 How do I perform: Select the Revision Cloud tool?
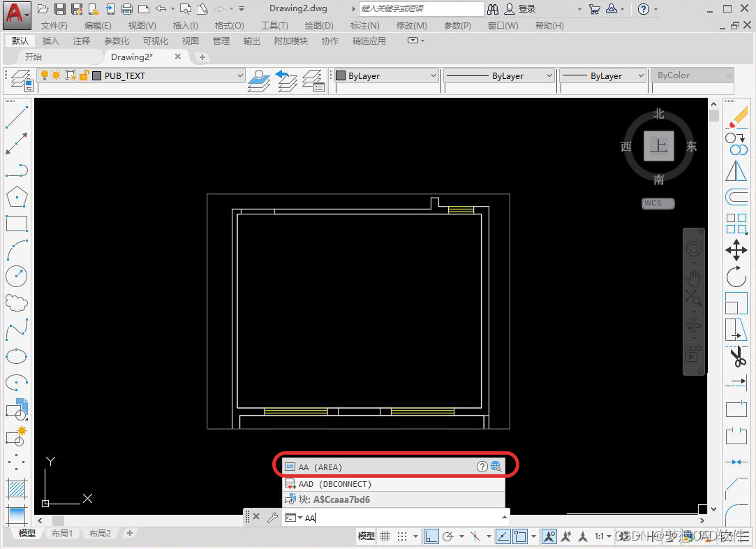click(x=16, y=302)
